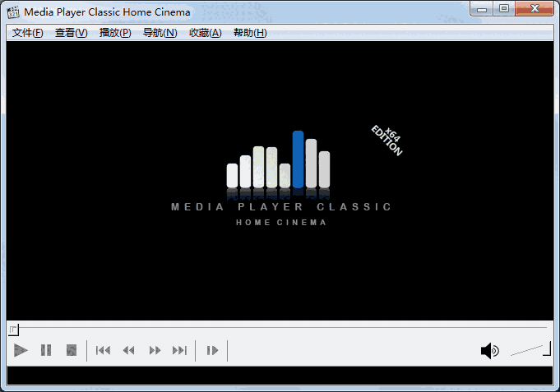Screen dimensions: 560x392
Task: Skip to the next track
Action: click(179, 351)
